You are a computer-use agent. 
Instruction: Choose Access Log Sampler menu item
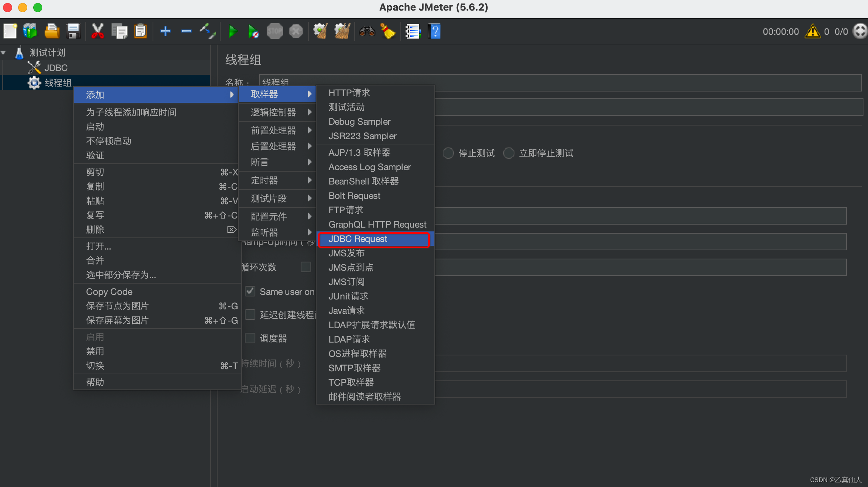click(x=375, y=167)
